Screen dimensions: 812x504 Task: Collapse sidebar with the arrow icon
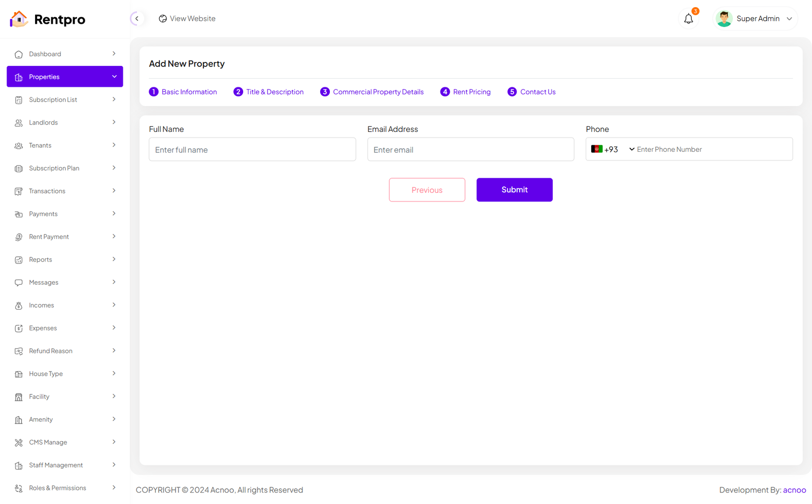137,19
